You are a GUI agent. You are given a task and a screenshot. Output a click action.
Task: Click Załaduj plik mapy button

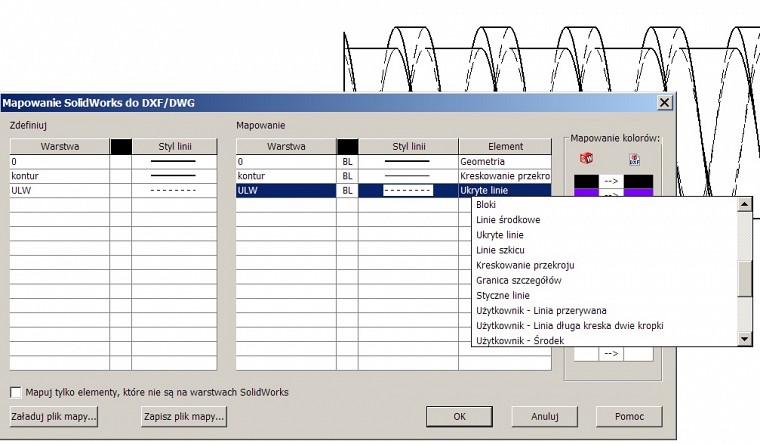54,416
